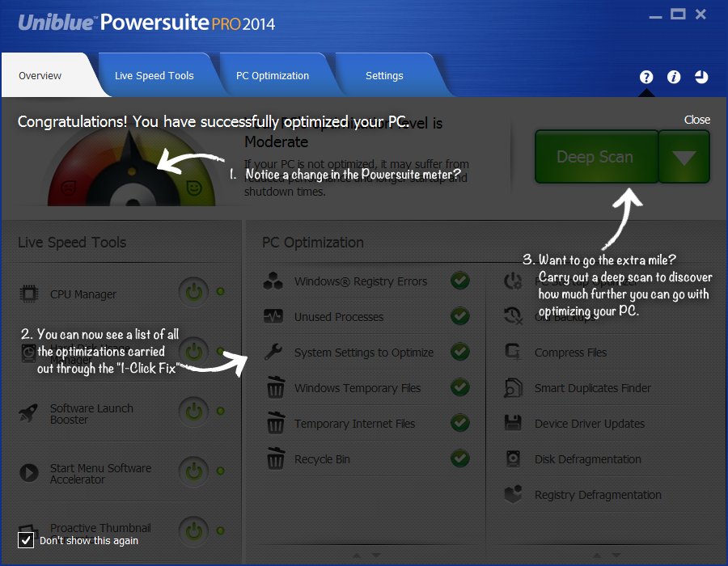Click the Temporary Internet Files label

pyautogui.click(x=355, y=424)
